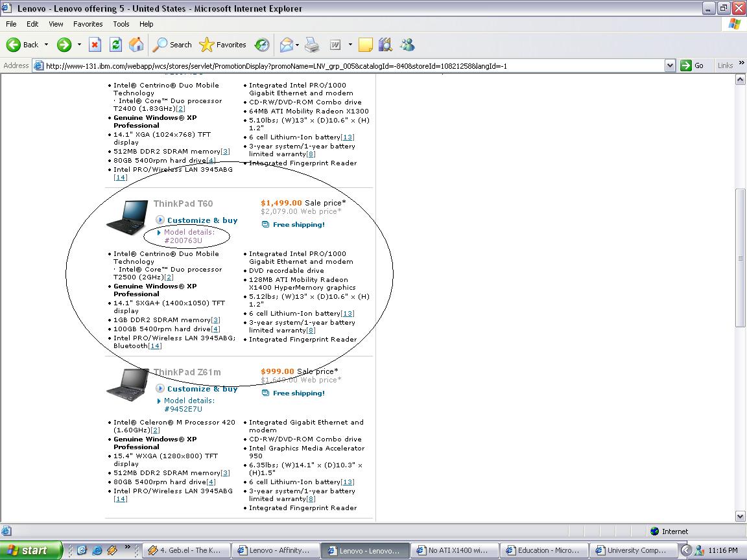Open the Address bar URL dropdown

(670, 65)
